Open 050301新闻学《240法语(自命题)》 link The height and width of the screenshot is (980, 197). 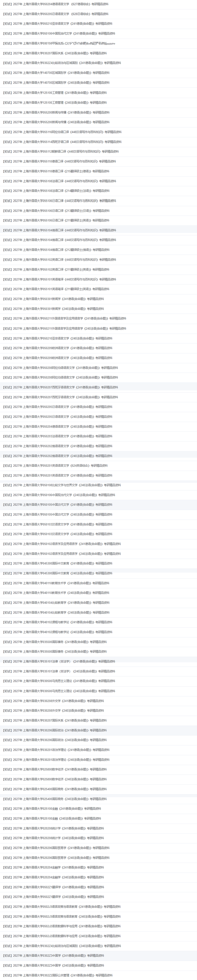[x=53, y=309]
